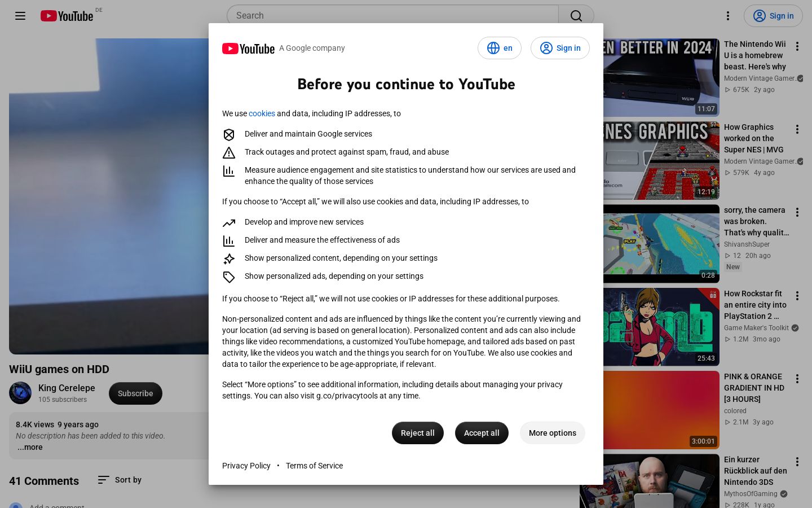Open Ein kurzer Rückblick auf den 3DS title
This screenshot has height=508, width=812.
click(x=756, y=471)
